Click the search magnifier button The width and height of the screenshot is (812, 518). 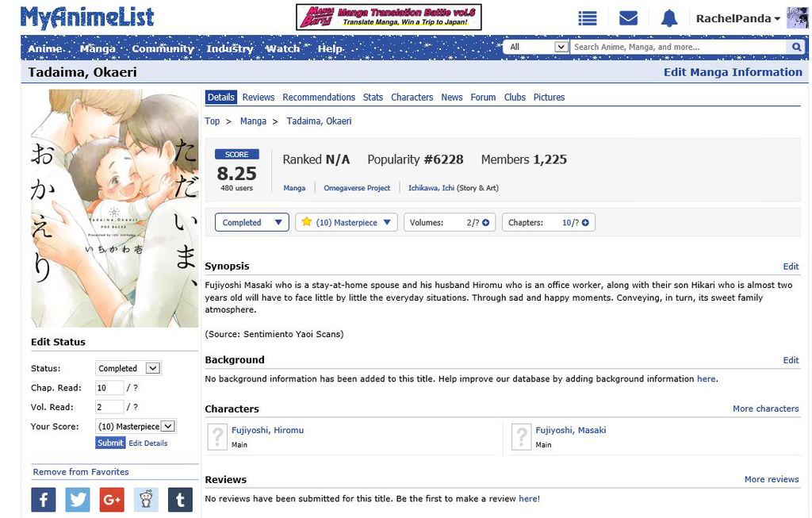[x=797, y=48]
